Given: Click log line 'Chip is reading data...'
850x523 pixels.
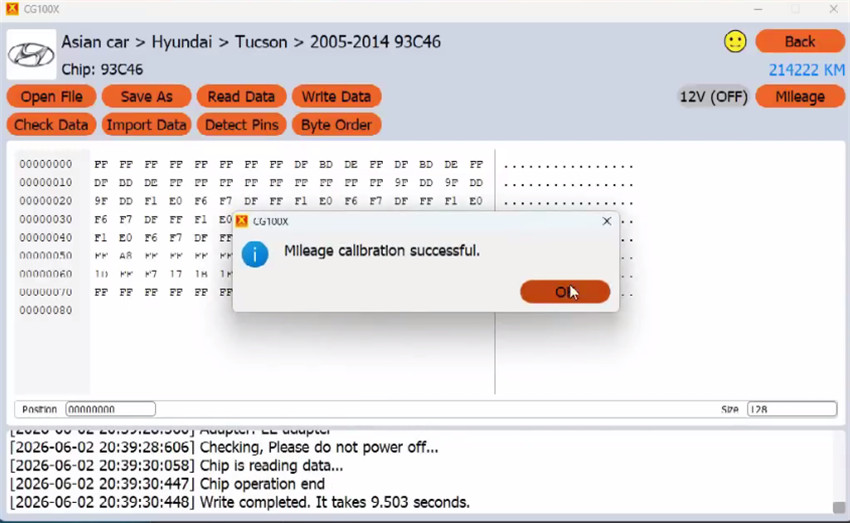Looking at the screenshot, I should click(271, 466).
